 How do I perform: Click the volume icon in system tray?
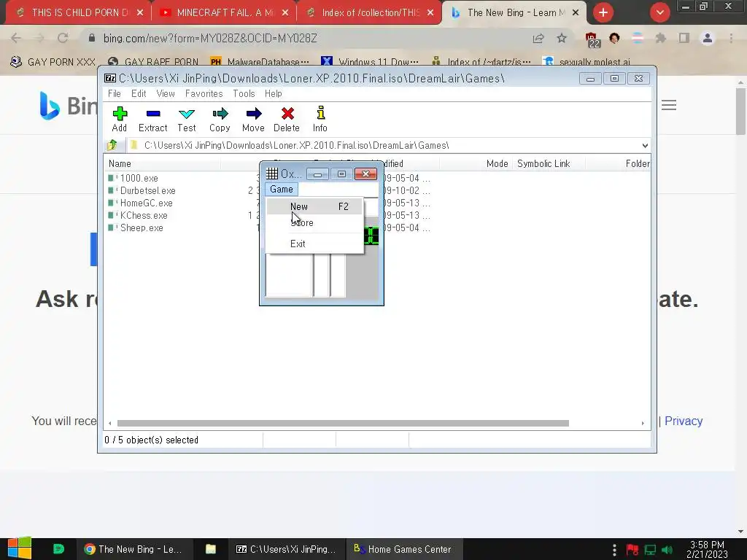click(x=667, y=550)
